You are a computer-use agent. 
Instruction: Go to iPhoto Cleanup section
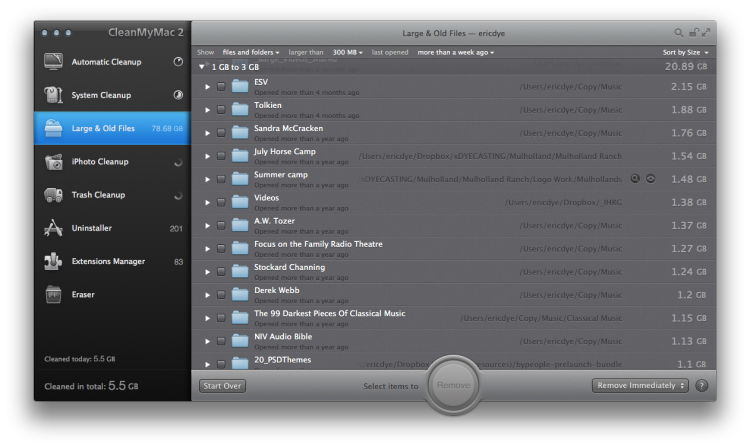tap(112, 162)
